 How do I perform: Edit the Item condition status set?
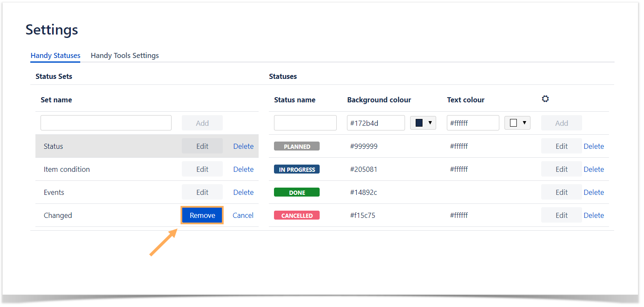(202, 169)
